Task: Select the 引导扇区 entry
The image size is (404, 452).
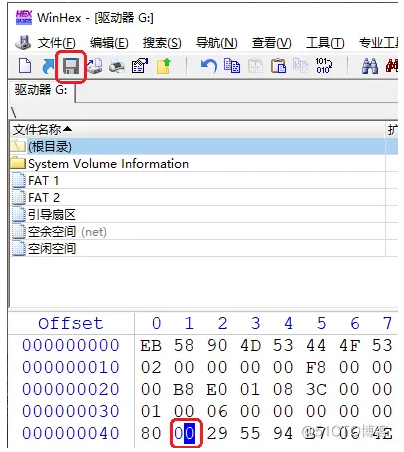Action: point(52,215)
